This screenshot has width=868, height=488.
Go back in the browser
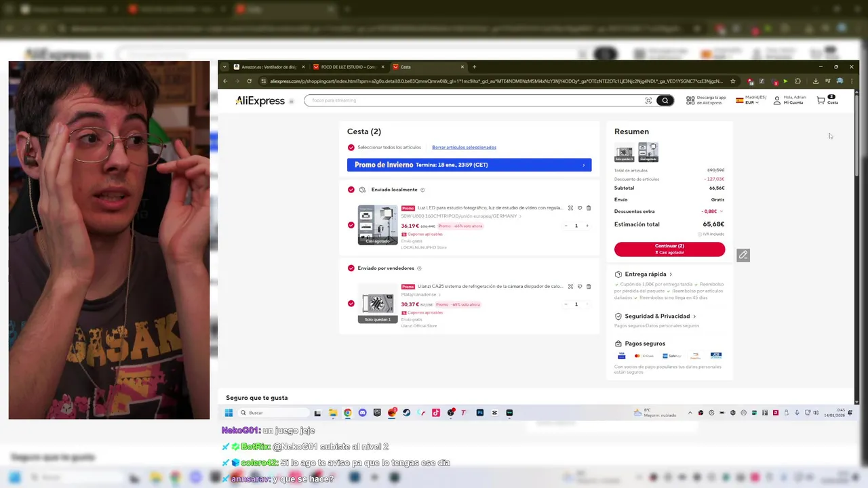226,81
